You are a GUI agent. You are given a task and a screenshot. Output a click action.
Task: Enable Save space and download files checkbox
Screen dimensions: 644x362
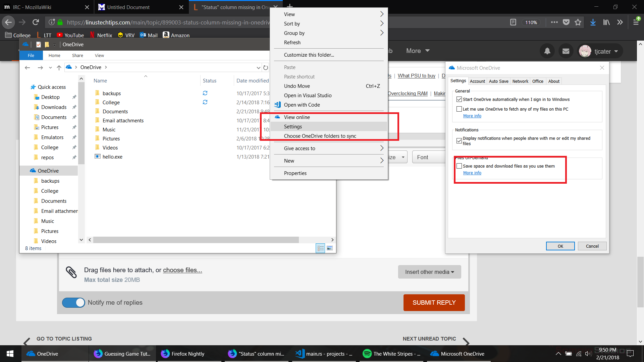click(459, 166)
